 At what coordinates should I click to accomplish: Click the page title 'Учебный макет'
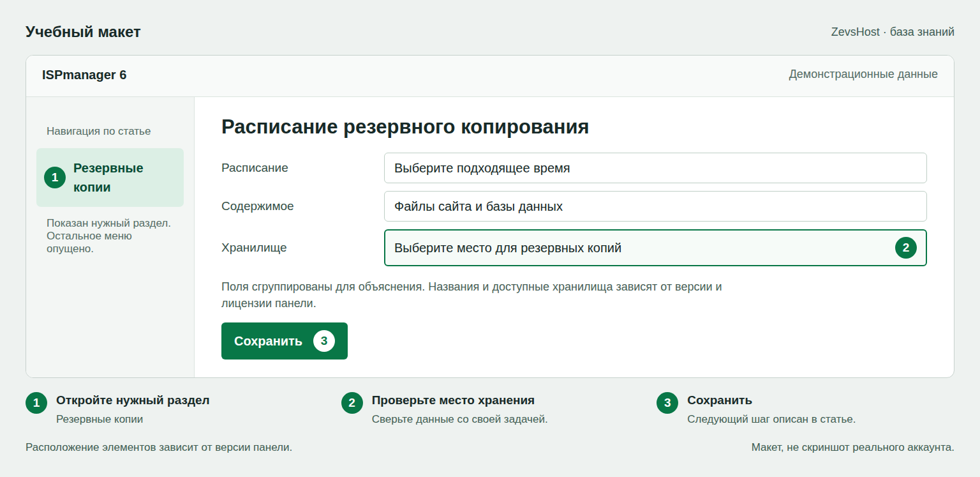coord(83,32)
